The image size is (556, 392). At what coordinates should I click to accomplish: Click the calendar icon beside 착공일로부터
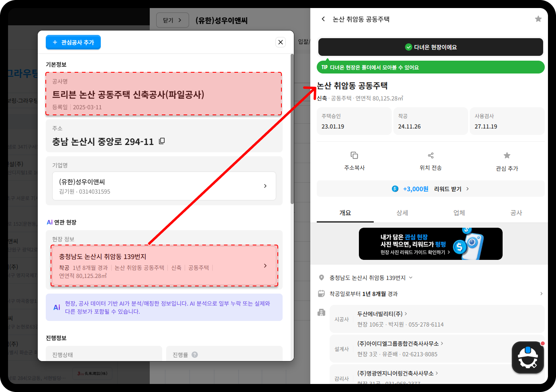[x=321, y=294]
